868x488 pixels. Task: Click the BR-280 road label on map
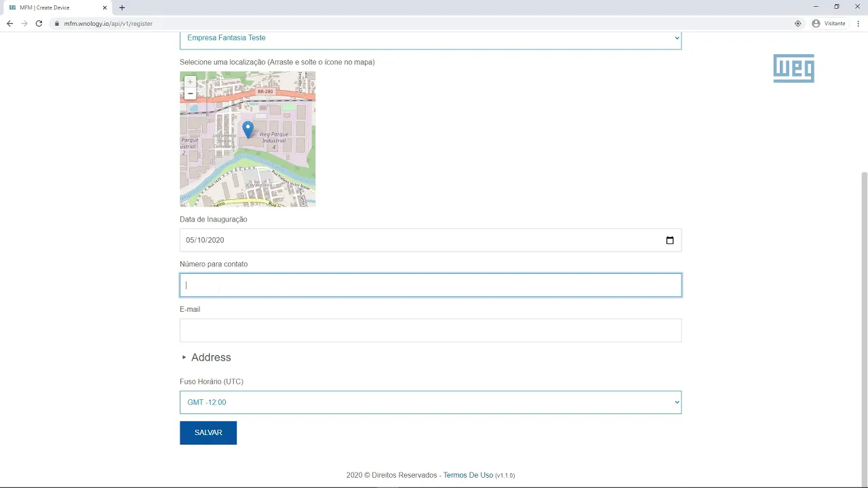click(x=265, y=91)
